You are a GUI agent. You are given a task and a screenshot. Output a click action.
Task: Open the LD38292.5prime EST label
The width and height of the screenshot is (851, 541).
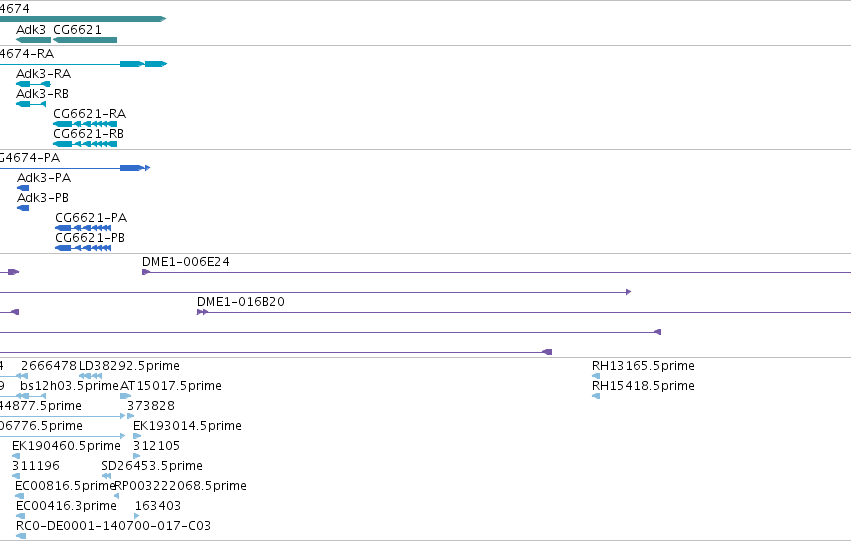click(x=129, y=366)
